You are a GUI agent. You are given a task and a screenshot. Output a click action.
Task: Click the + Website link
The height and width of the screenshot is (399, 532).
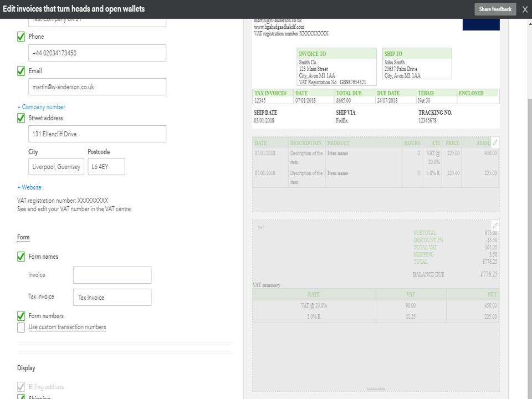click(29, 187)
